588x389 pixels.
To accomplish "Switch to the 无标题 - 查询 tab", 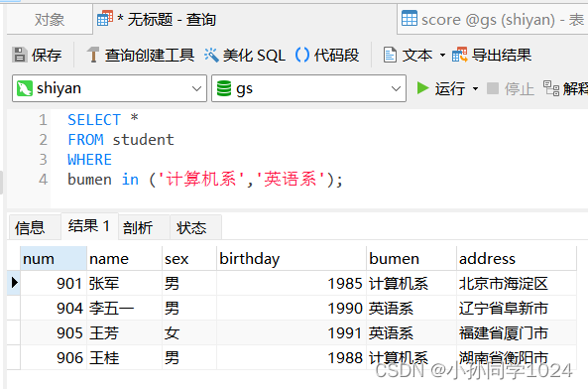I will click(x=245, y=19).
